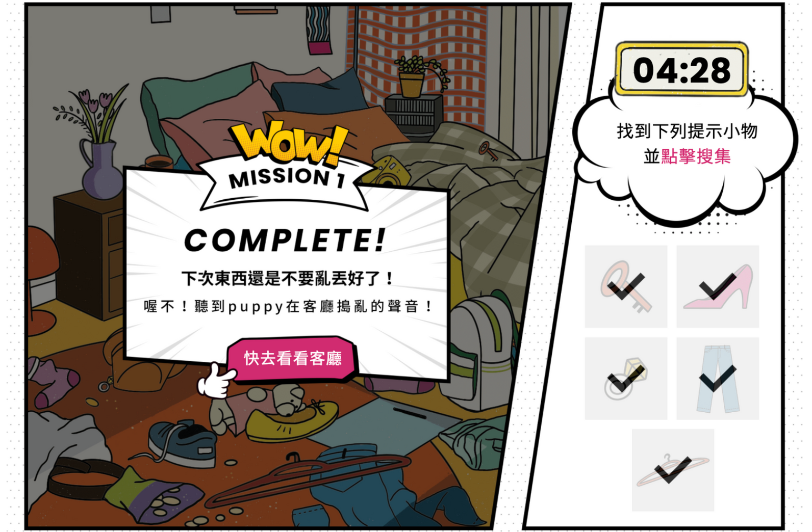Click the checked key item tile
The image size is (812, 532).
point(626,286)
